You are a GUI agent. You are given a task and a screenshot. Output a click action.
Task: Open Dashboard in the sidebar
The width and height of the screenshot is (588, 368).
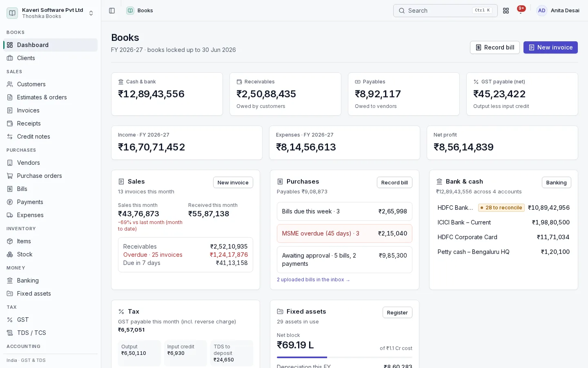[x=51, y=45]
